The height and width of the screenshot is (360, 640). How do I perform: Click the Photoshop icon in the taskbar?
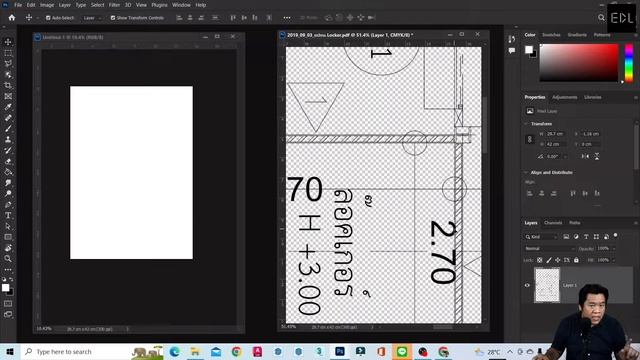(x=340, y=351)
